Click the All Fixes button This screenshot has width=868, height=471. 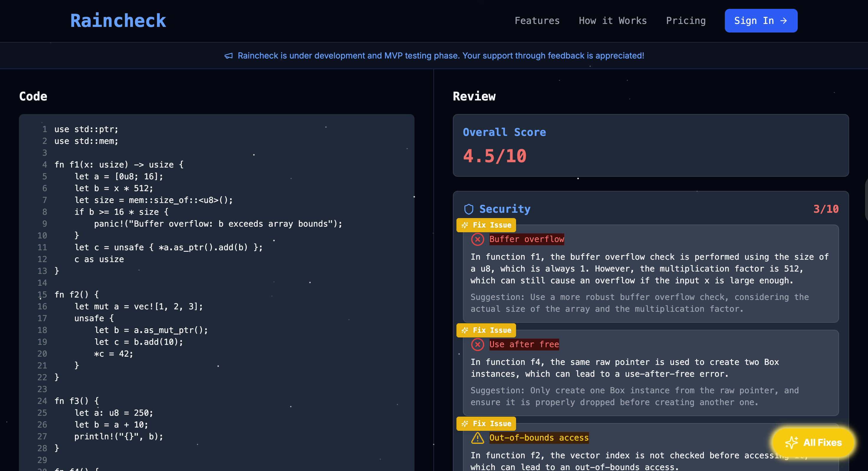(x=813, y=442)
